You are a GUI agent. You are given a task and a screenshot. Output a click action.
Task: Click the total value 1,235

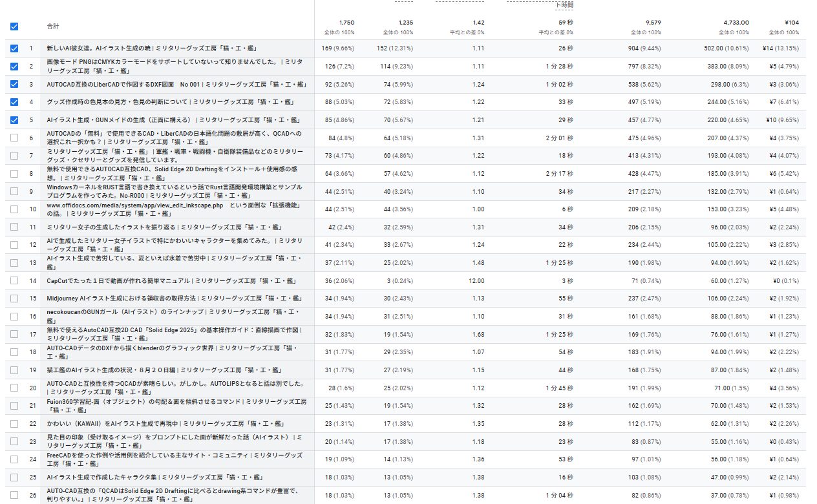(405, 22)
